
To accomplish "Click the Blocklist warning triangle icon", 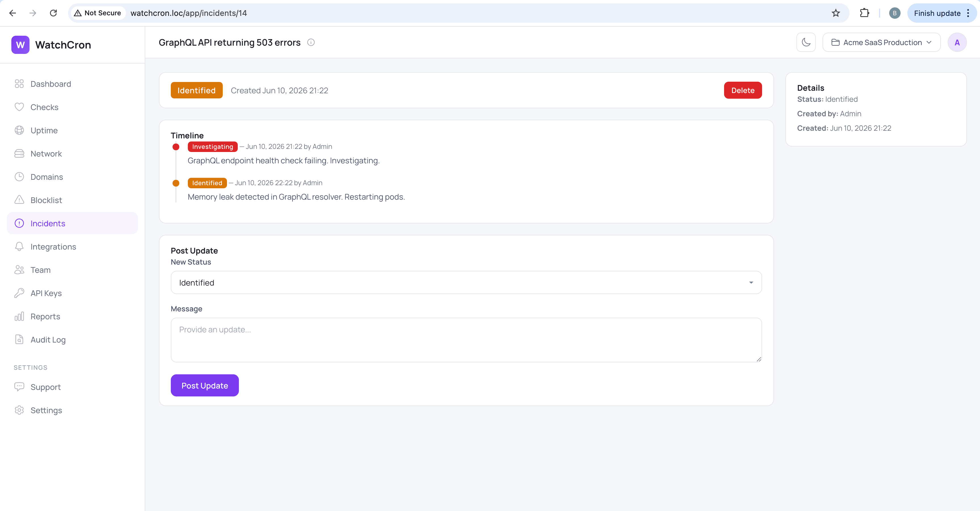I will coord(19,200).
